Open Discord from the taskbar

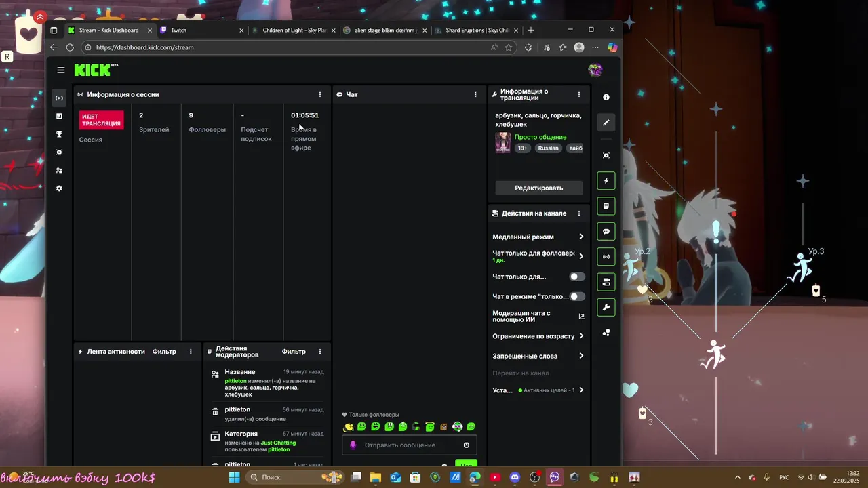pos(515,477)
